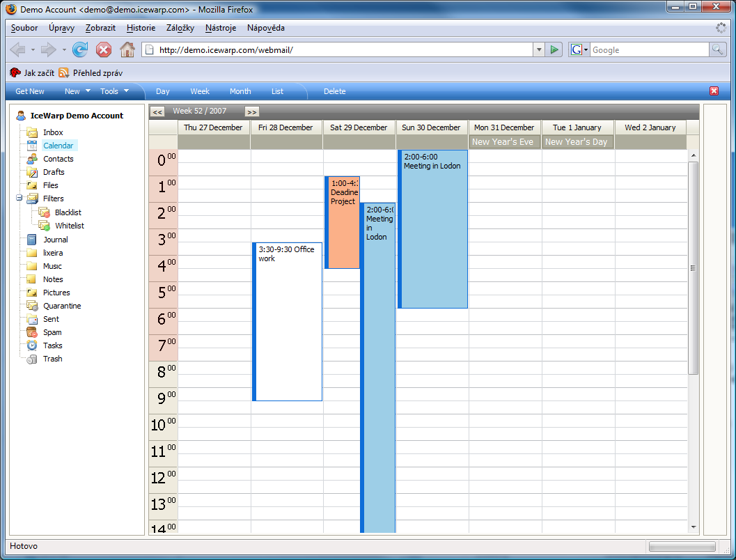This screenshot has height=560, width=736.
Task: Go to next week with >> button
Action: (x=252, y=111)
